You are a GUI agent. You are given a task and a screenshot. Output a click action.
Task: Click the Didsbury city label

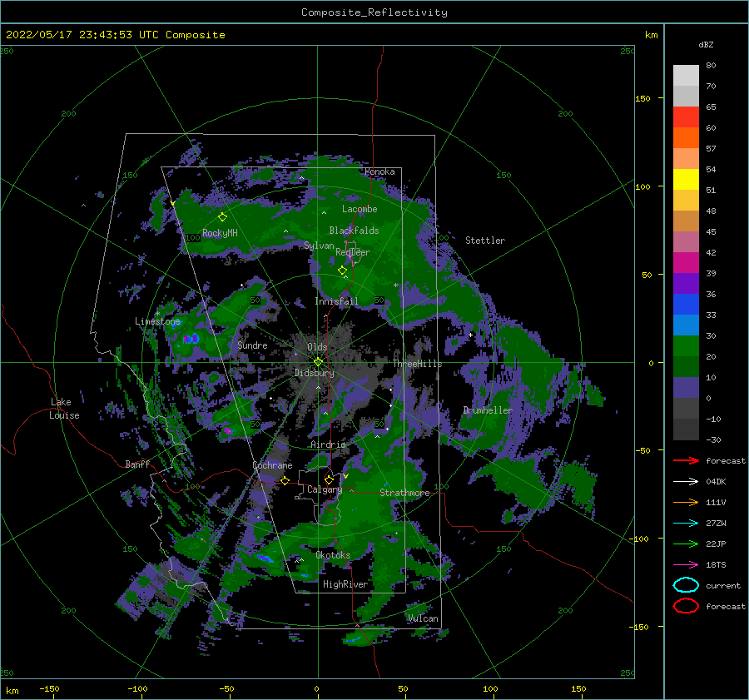point(314,373)
